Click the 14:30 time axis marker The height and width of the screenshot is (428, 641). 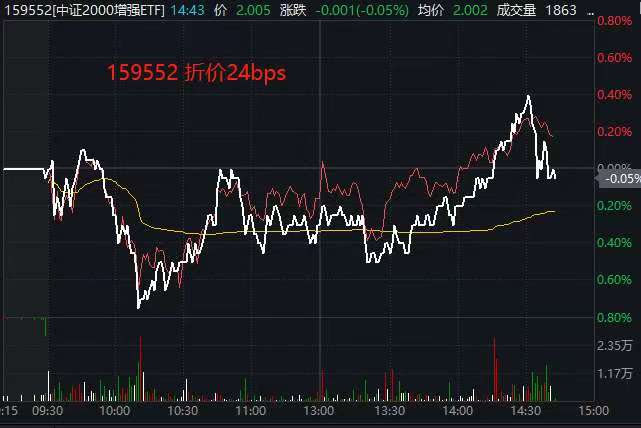pyautogui.click(x=526, y=410)
